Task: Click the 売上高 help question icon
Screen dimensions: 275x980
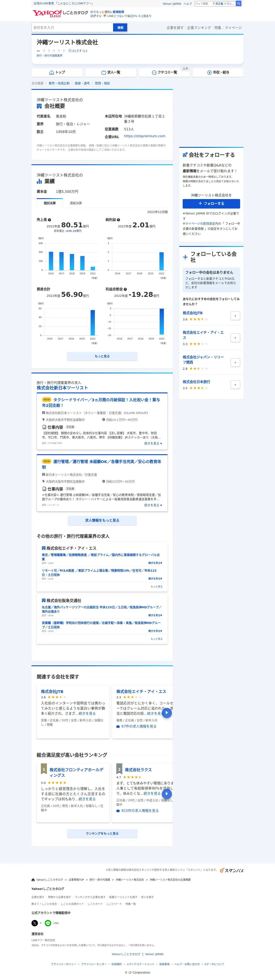Action: coord(49,220)
